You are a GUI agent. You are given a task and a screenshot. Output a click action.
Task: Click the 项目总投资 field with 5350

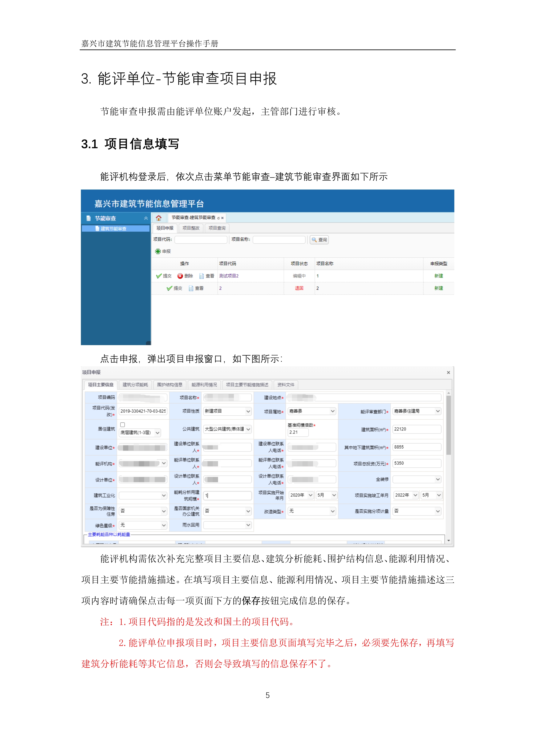click(417, 463)
